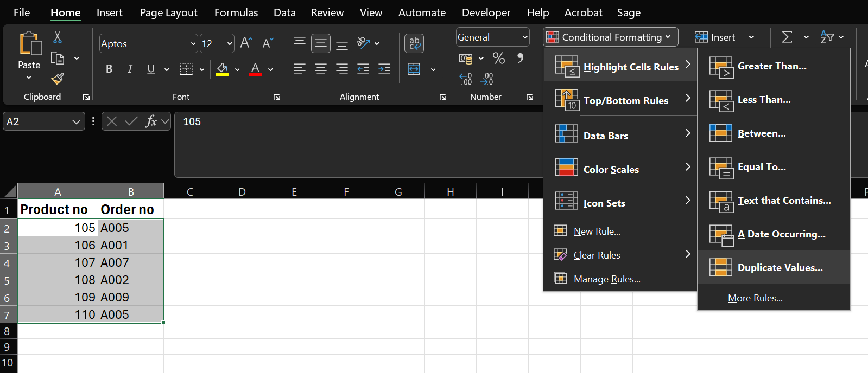Click the Format Painter brush icon

(58, 79)
